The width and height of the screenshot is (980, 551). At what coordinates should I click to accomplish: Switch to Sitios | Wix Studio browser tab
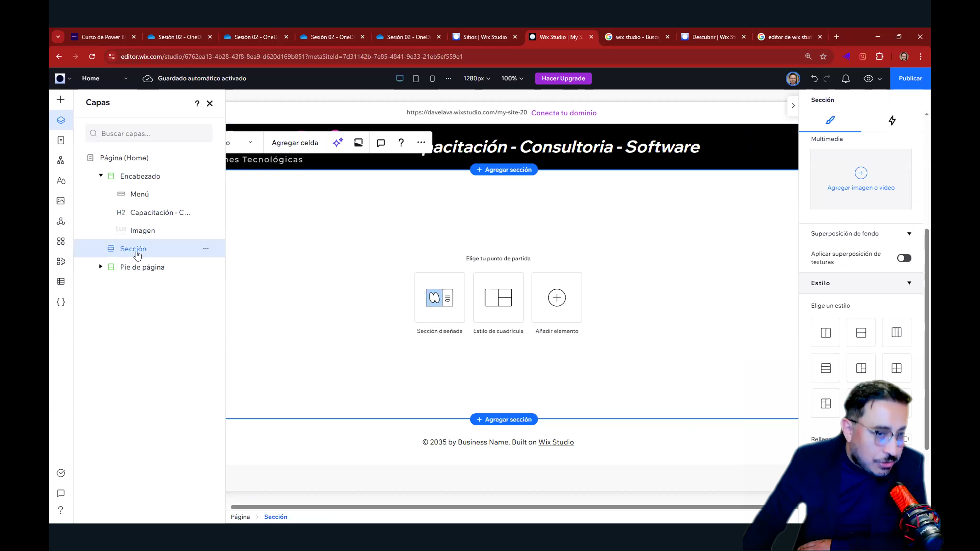point(485,37)
